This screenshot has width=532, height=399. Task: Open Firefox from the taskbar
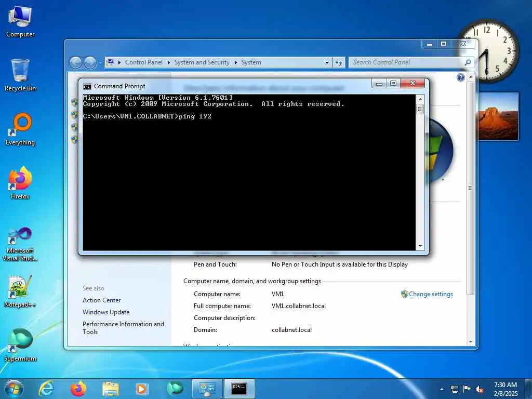coord(78,389)
